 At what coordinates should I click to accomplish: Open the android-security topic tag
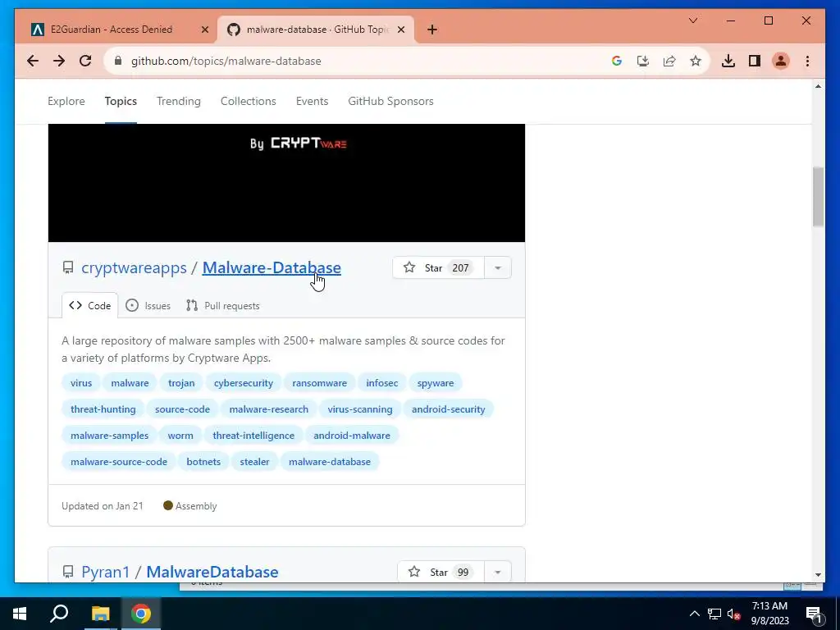pos(448,409)
